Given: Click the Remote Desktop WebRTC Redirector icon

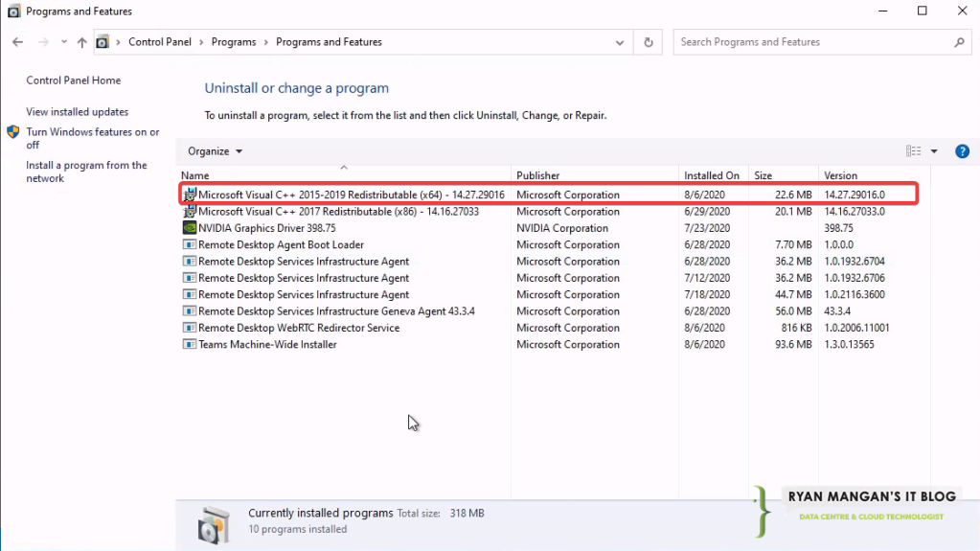Looking at the screenshot, I should (x=190, y=328).
